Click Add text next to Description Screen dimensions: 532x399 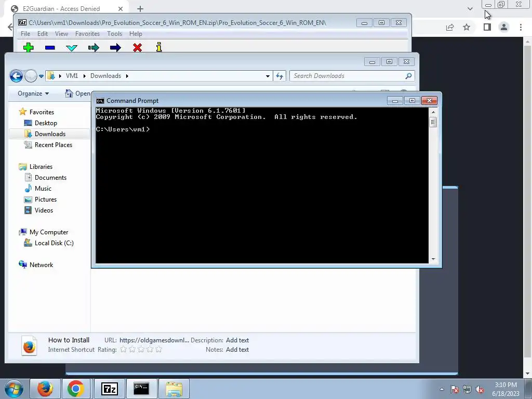click(x=237, y=340)
